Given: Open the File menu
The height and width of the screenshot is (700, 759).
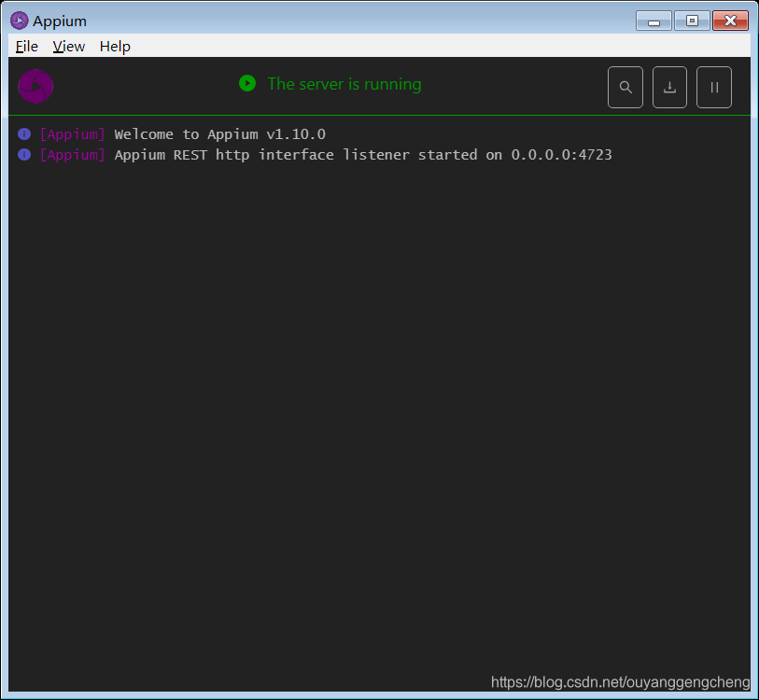Looking at the screenshot, I should pyautogui.click(x=27, y=47).
